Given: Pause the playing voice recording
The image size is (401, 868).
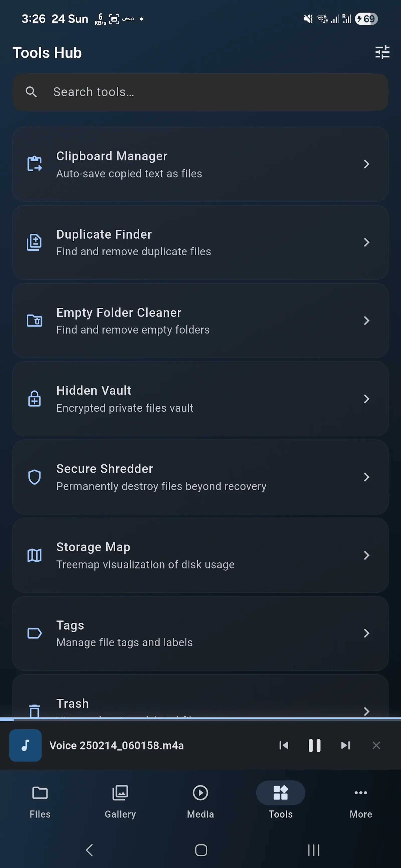Looking at the screenshot, I should pyautogui.click(x=314, y=745).
